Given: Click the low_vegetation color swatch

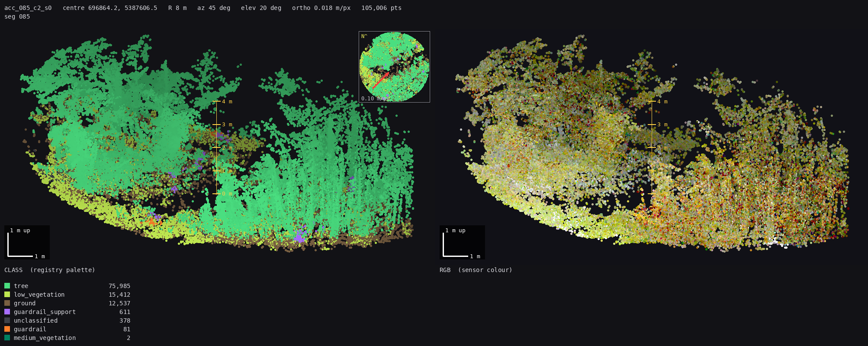Looking at the screenshot, I should coord(7,295).
